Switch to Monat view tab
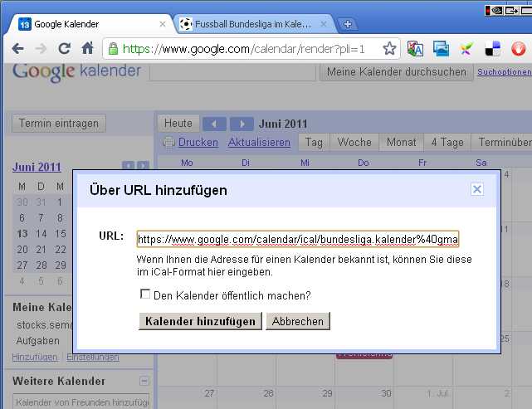The width and height of the screenshot is (532, 409). pyautogui.click(x=401, y=142)
